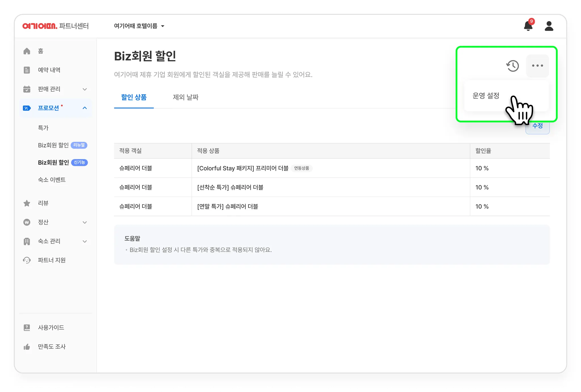Click the notification bell icon
Image resolution: width=581 pixels, height=392 pixels.
528,26
